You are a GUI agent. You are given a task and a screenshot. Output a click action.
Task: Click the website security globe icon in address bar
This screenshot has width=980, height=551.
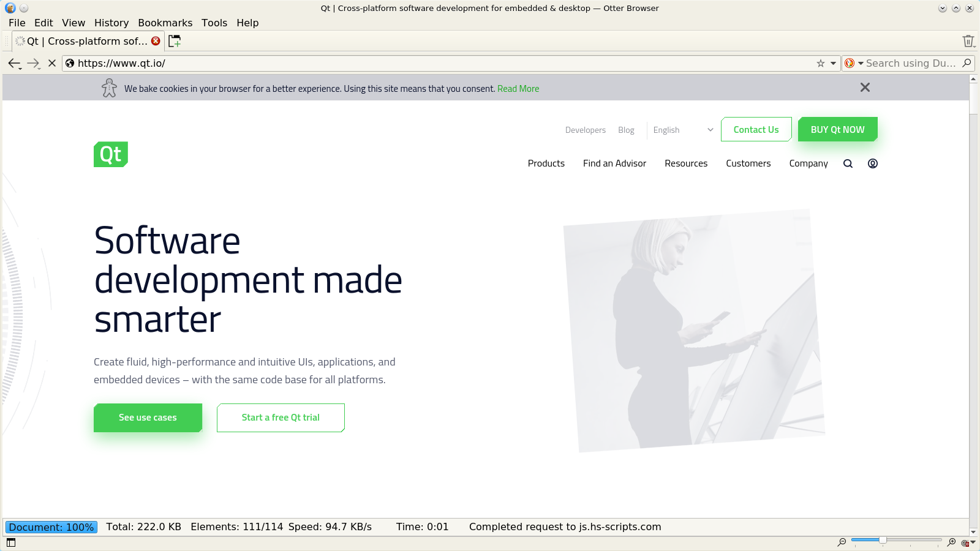tap(69, 63)
